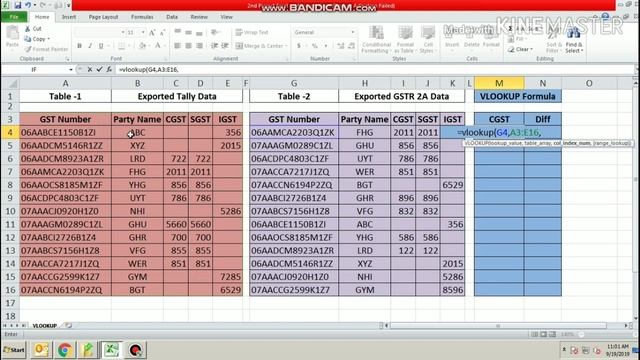Switch to the Review tab

pos(199,17)
